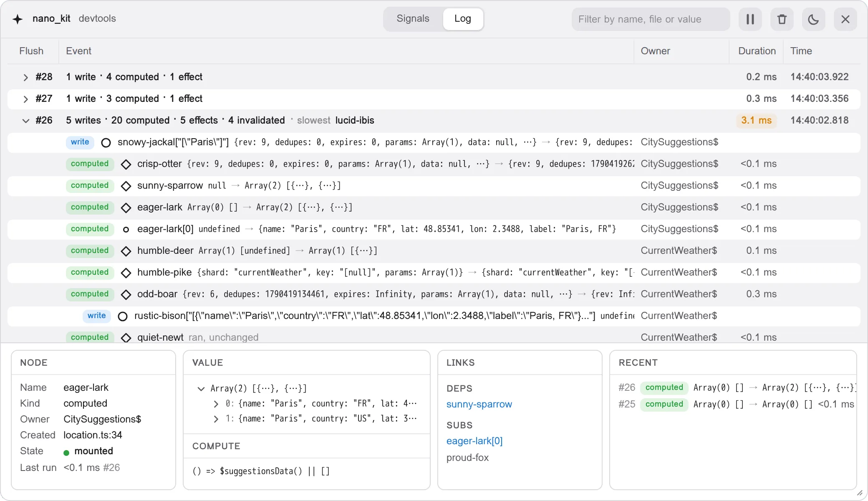Screen dimensions: 868x501
Task: Expand value item 1 Paris US
Action: point(216,419)
